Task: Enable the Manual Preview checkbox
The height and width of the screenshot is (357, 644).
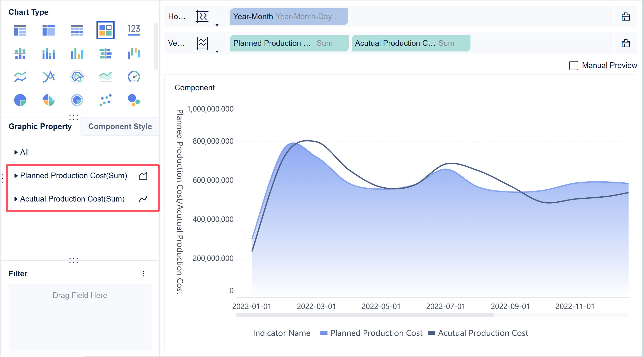Action: tap(574, 65)
